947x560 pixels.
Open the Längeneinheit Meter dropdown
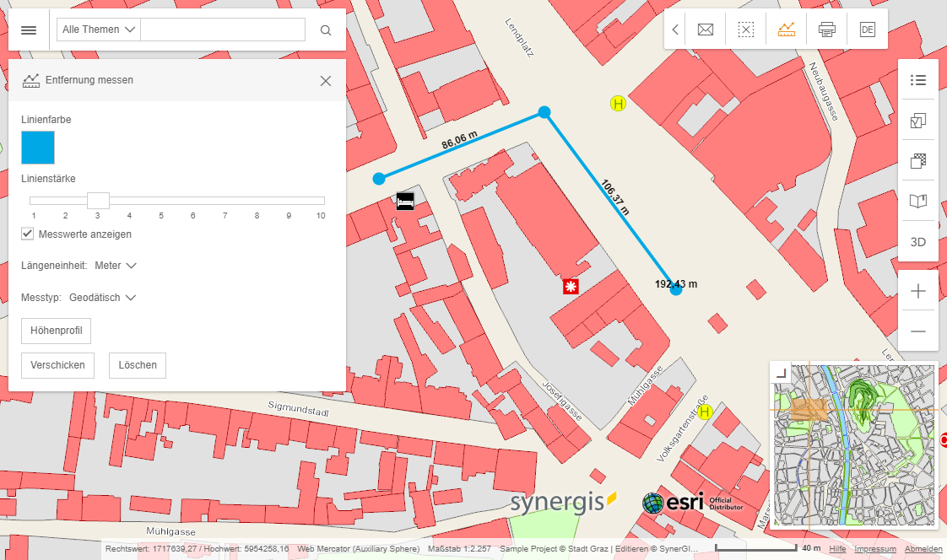pos(116,265)
